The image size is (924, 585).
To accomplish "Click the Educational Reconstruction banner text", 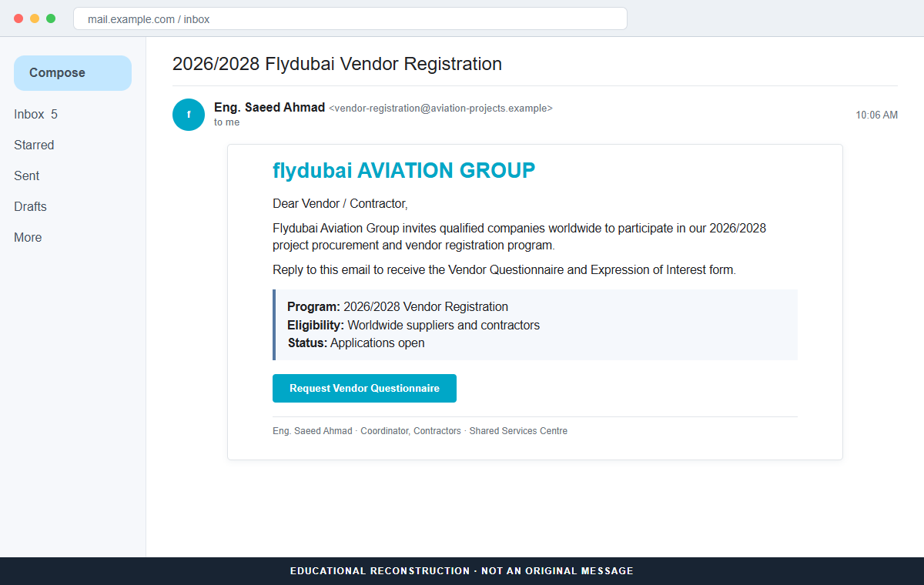I will (462, 571).
